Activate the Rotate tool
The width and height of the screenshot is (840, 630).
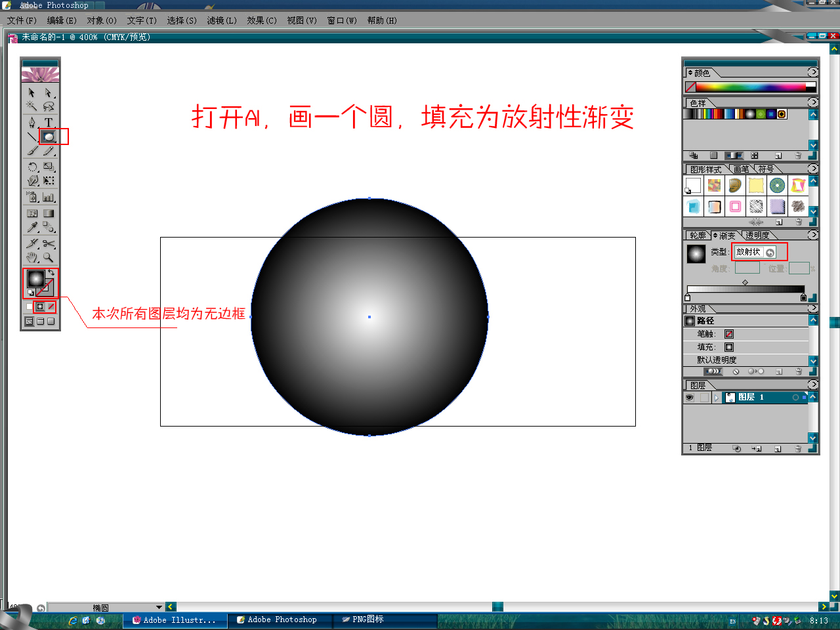click(x=31, y=167)
